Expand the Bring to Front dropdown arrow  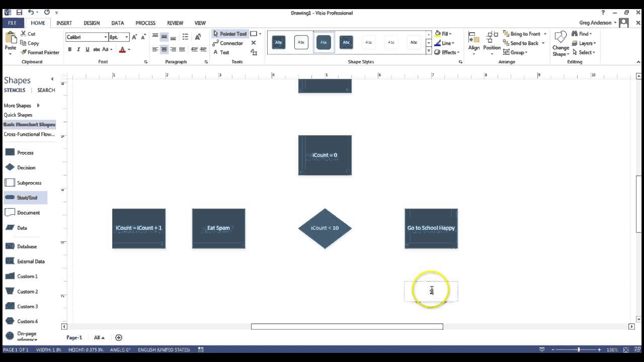(x=545, y=34)
